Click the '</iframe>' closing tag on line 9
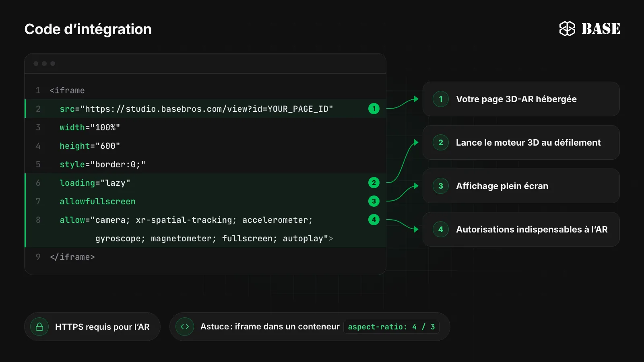Image resolution: width=644 pixels, height=362 pixels. coord(72,257)
